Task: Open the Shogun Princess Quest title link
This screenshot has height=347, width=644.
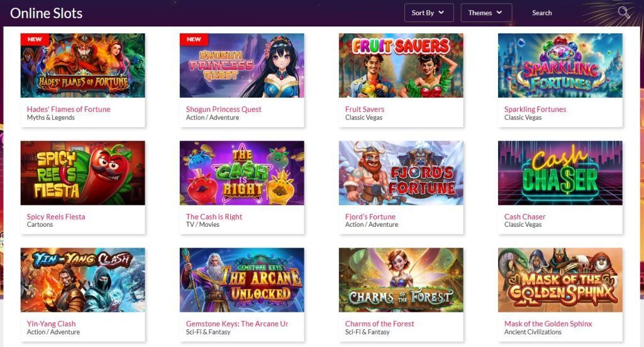Action: [223, 109]
